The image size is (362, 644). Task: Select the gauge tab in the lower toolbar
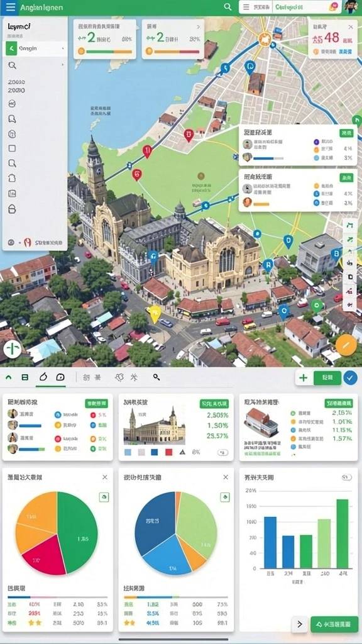[x=60, y=377]
